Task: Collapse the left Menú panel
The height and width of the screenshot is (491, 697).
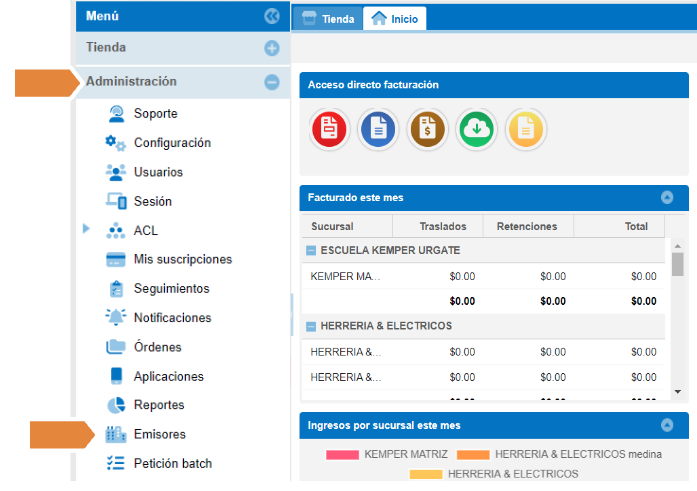Action: coord(271,16)
